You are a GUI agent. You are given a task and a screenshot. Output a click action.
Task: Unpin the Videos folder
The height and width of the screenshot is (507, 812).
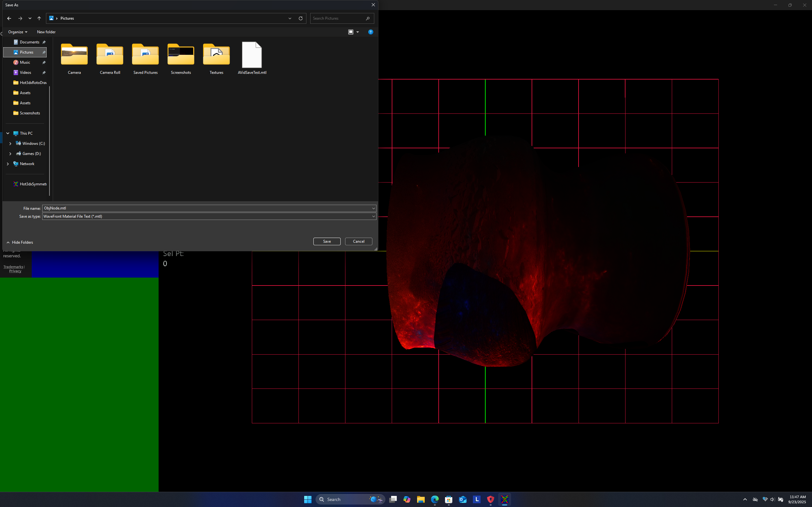(44, 73)
